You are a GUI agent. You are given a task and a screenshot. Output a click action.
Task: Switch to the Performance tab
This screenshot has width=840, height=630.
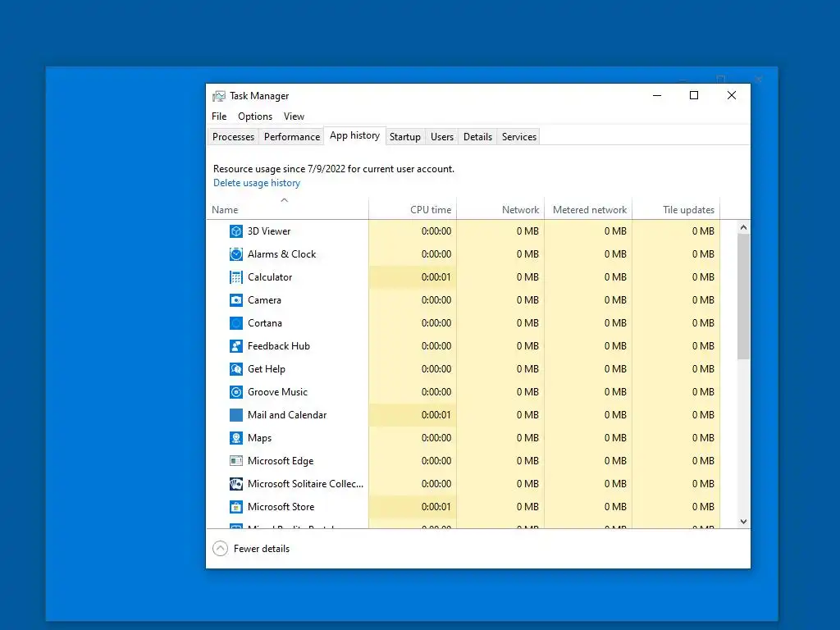(x=292, y=137)
